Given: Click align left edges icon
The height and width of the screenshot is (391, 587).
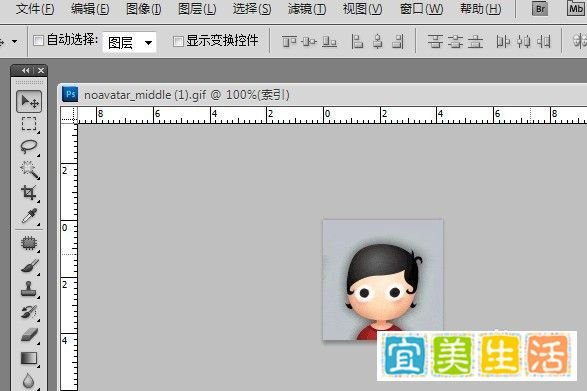Looking at the screenshot, I should click(357, 41).
